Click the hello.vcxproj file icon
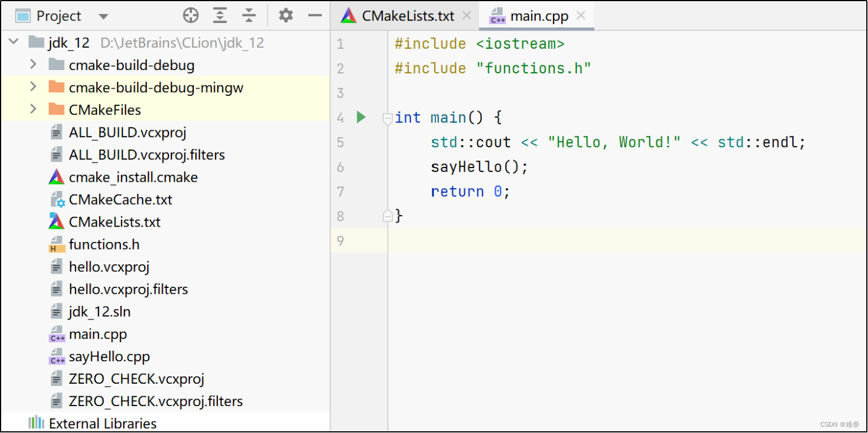Screen dimensions: 868x433 tap(56, 267)
